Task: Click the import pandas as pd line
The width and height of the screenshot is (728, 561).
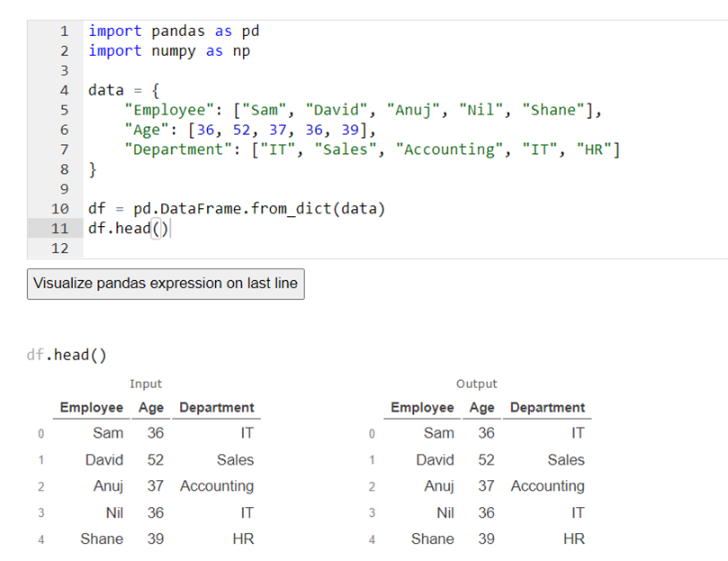Action: [x=174, y=31]
